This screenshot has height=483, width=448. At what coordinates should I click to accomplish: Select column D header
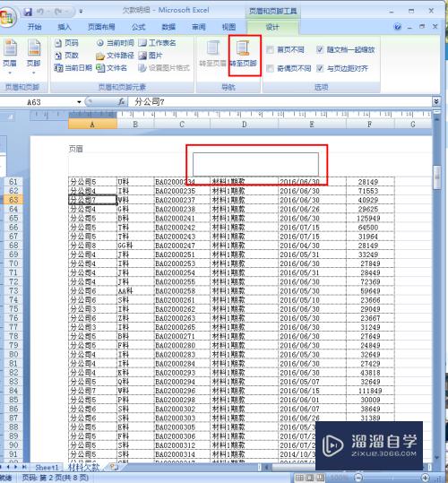[244, 125]
